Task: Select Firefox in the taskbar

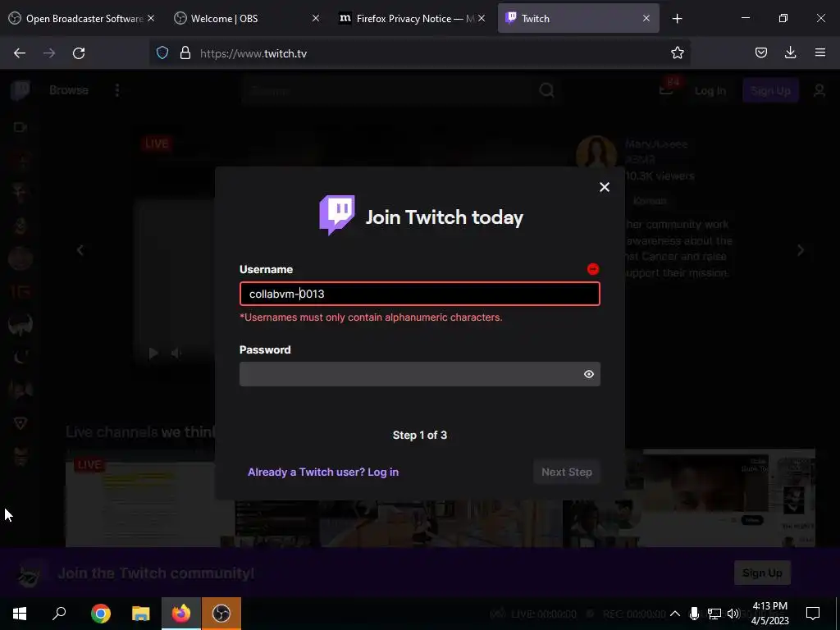Action: [x=181, y=614]
